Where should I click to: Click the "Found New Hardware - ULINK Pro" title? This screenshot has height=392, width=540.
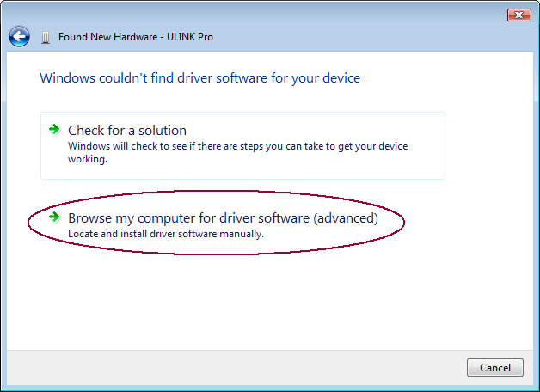[x=135, y=38]
